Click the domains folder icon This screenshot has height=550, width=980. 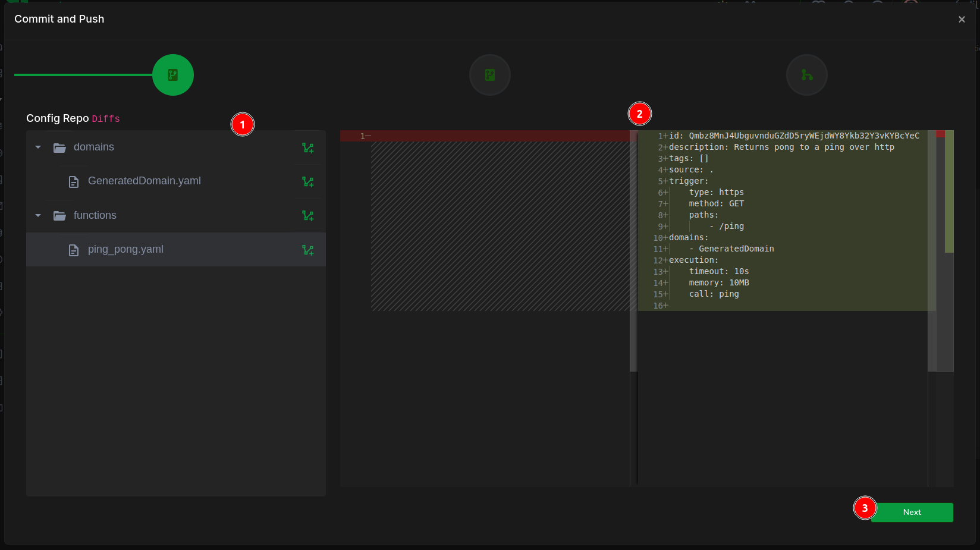(x=59, y=147)
